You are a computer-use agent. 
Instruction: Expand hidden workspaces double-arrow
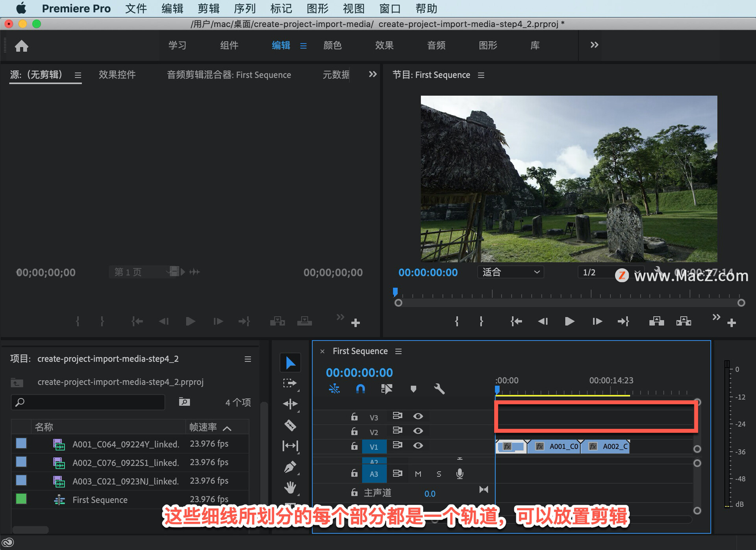pos(594,45)
